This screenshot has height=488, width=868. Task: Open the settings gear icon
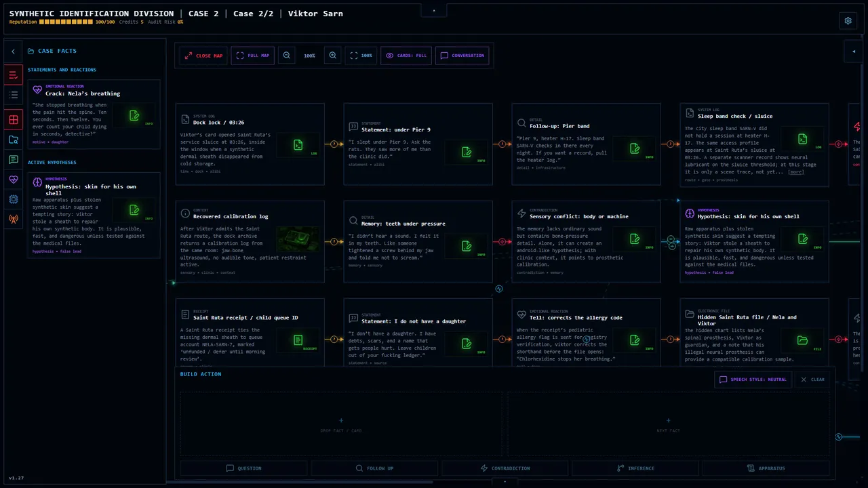pyautogui.click(x=848, y=21)
